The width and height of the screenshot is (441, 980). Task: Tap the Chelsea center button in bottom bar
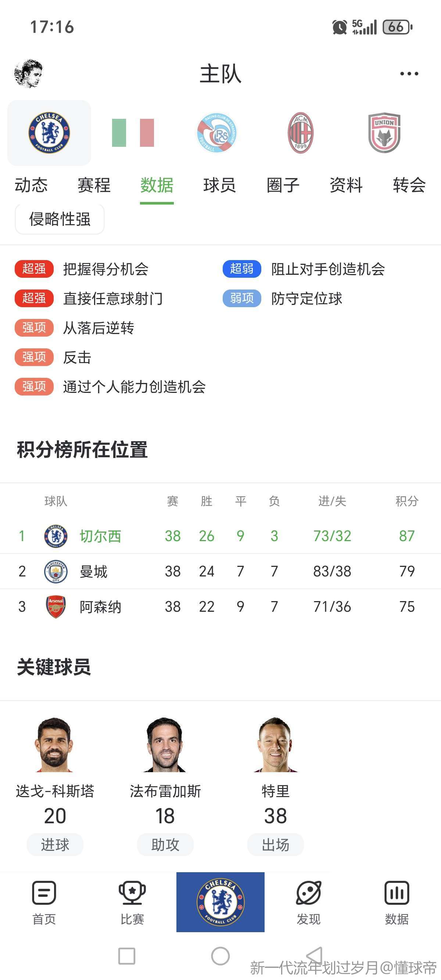tap(220, 902)
